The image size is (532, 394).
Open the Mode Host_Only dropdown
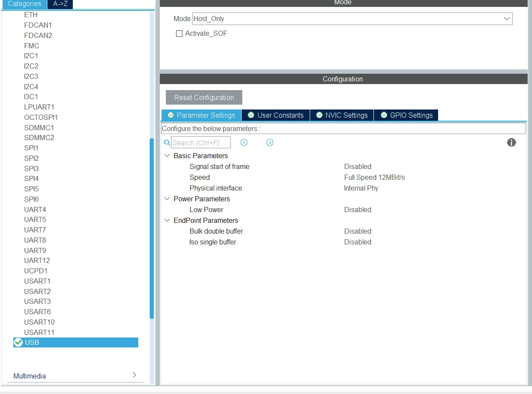pos(352,19)
